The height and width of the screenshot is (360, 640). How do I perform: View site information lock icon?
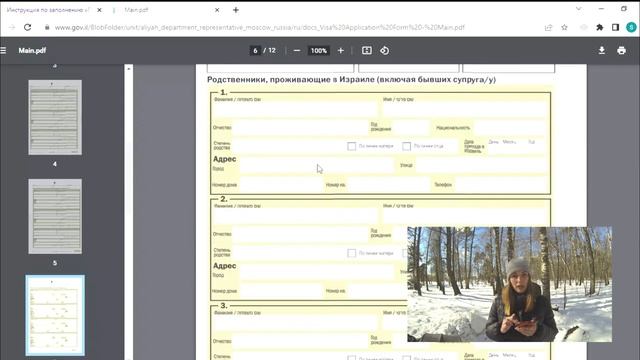[47, 27]
